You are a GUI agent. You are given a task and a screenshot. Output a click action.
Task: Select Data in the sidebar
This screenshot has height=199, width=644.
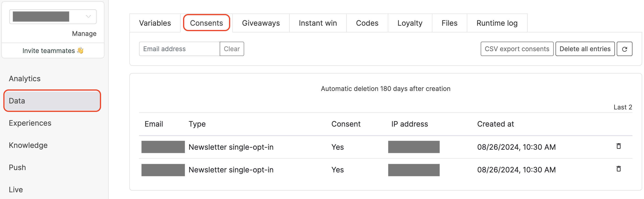click(17, 101)
